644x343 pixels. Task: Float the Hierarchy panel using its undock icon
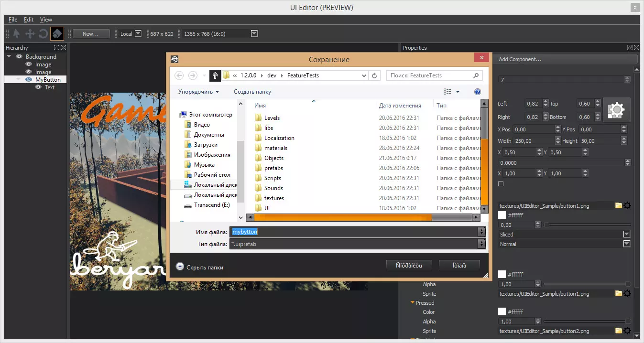tap(56, 48)
